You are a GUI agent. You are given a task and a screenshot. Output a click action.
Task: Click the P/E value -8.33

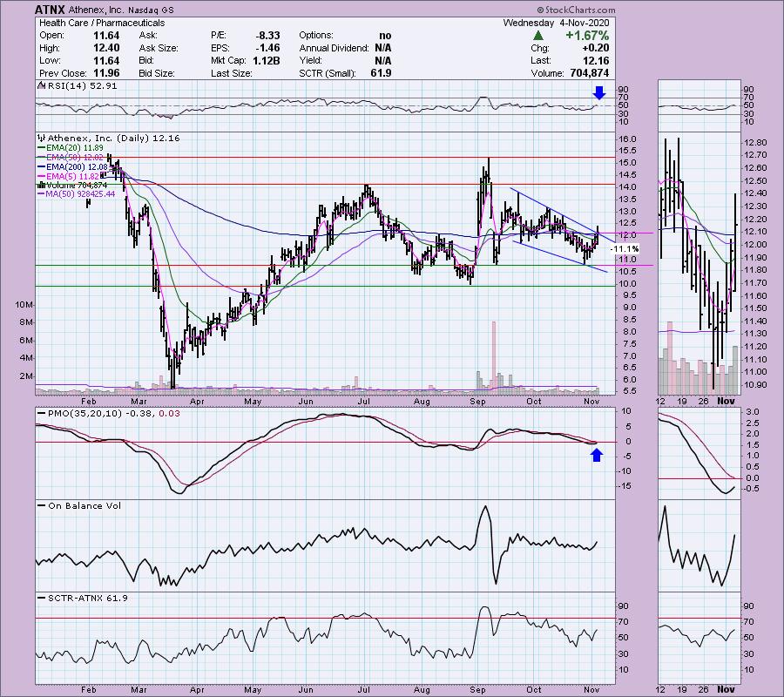click(x=267, y=36)
